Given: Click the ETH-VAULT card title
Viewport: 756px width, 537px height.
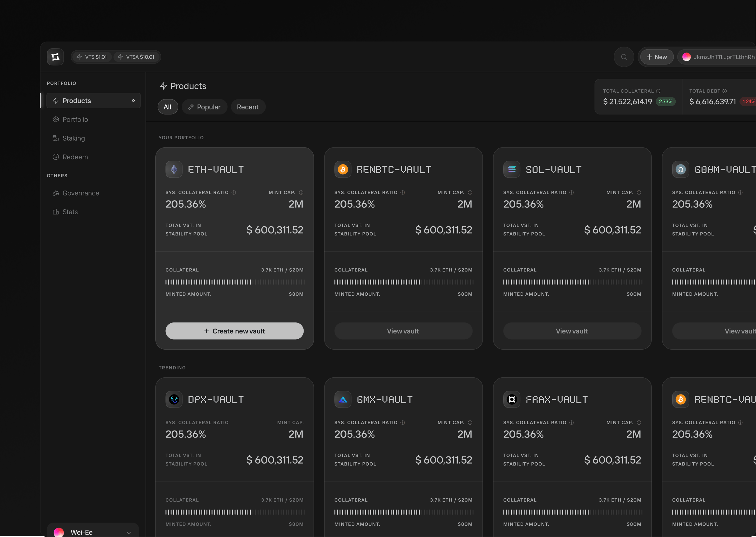Looking at the screenshot, I should [x=216, y=170].
